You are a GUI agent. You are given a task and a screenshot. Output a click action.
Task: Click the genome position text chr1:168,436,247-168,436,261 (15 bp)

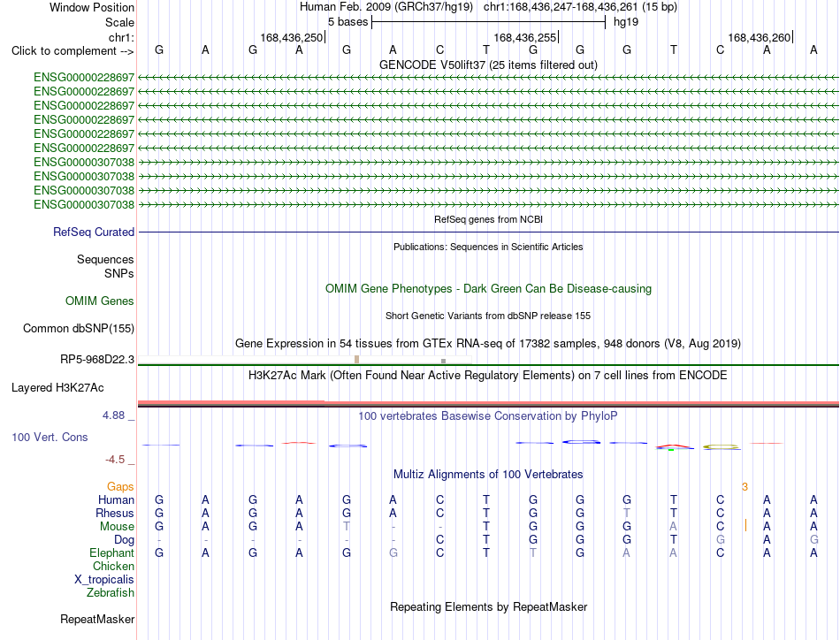click(580, 7)
